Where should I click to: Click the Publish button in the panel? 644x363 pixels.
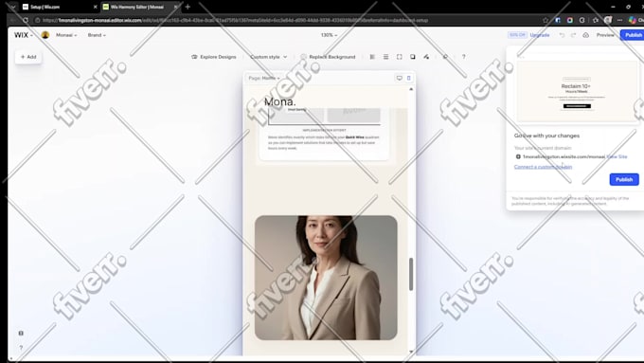tap(624, 179)
